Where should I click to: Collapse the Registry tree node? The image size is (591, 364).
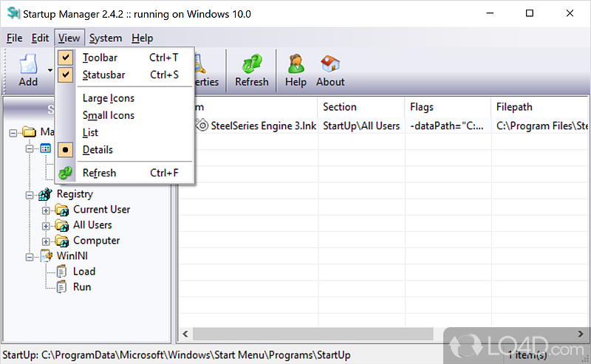(29, 195)
